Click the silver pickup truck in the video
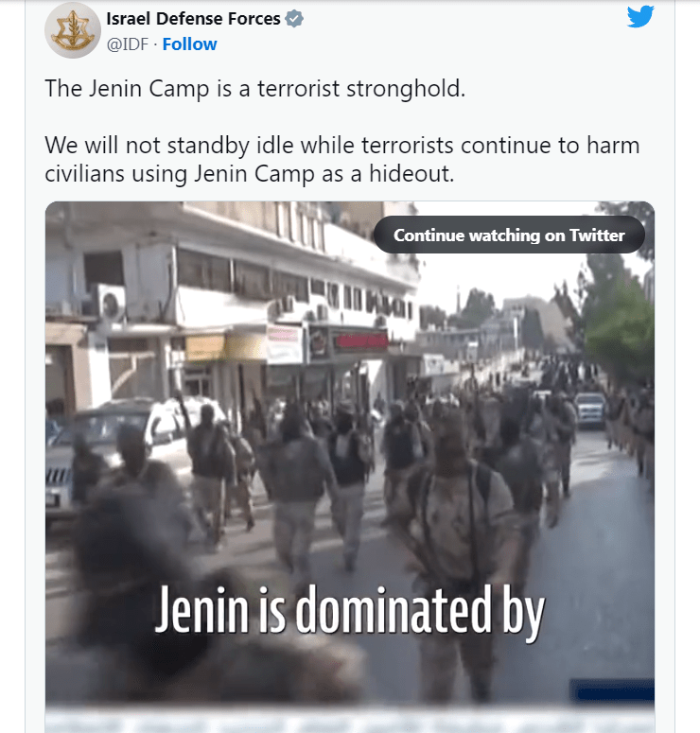700x733 pixels. point(590,409)
